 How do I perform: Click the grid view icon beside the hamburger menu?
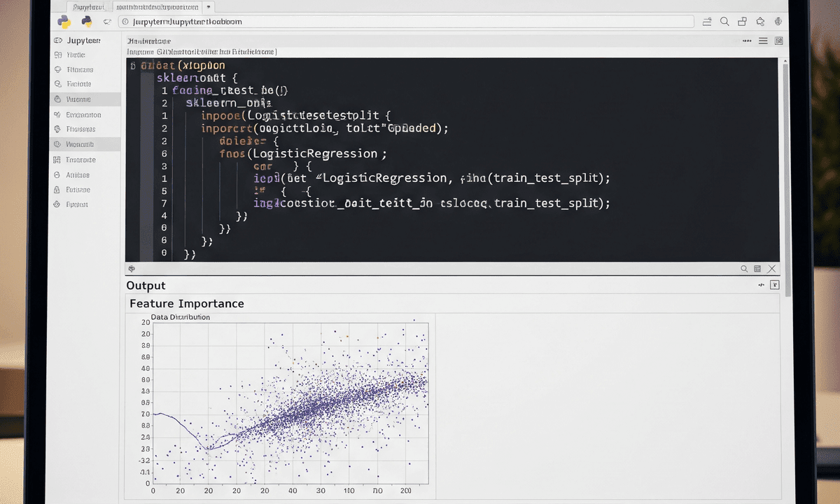pos(779,41)
